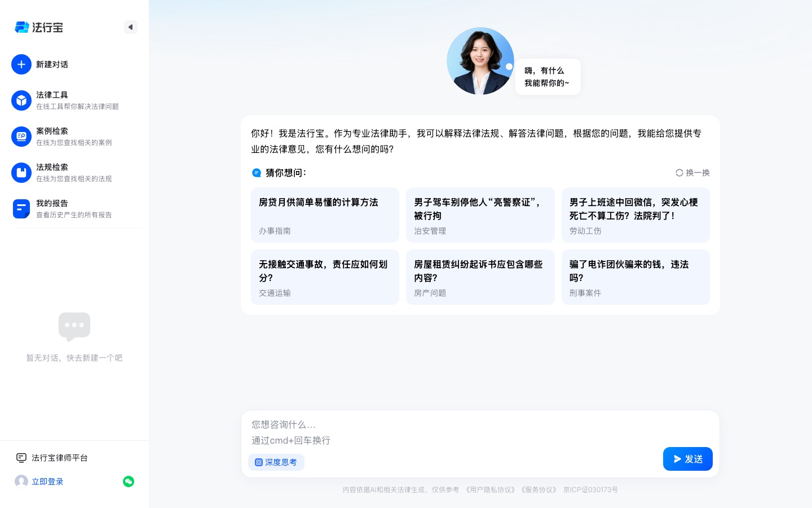Screen dimensions: 812x508
Task: Select the 房屋租赁纠纷起诉书 suggestion card
Action: (480, 277)
